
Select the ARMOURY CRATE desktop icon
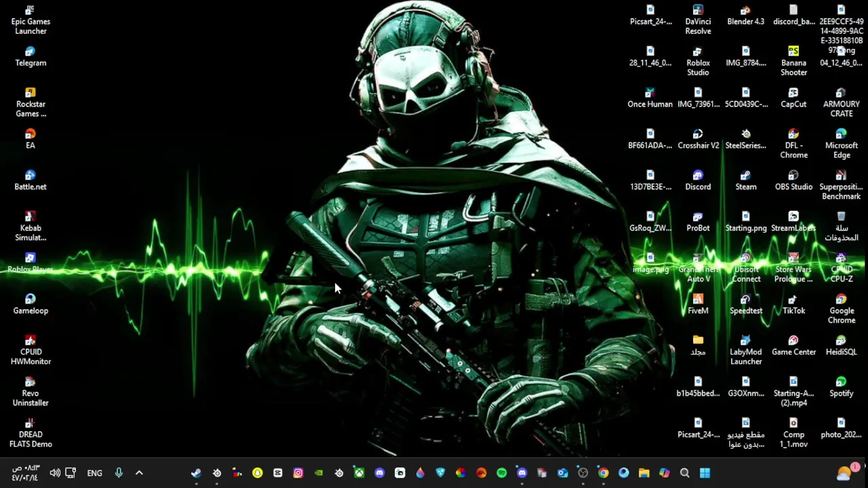[x=842, y=102]
